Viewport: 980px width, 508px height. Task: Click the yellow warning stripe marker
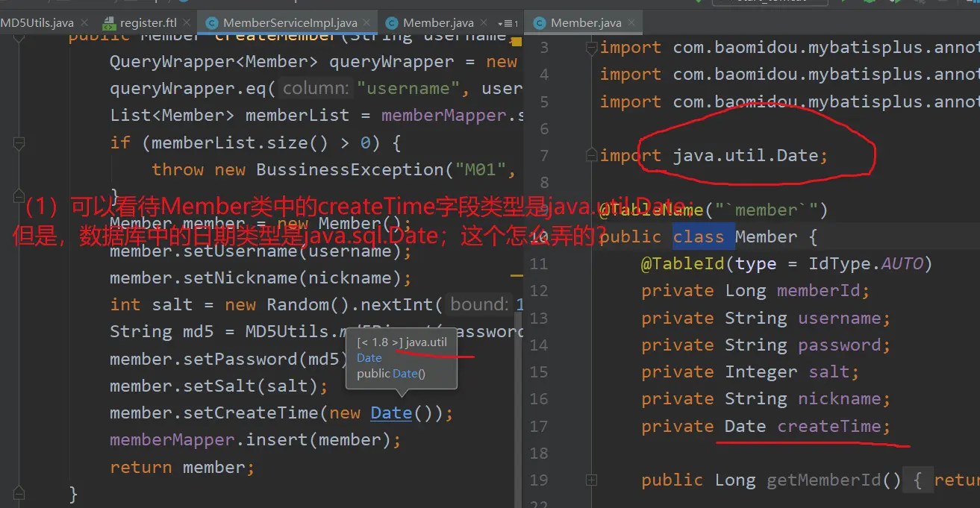[x=516, y=275]
